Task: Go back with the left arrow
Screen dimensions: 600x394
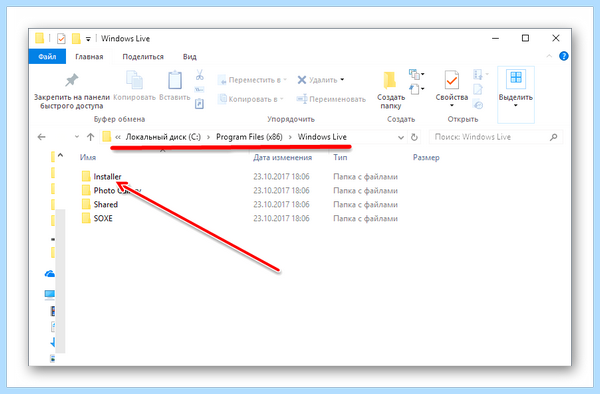Action: (42, 137)
